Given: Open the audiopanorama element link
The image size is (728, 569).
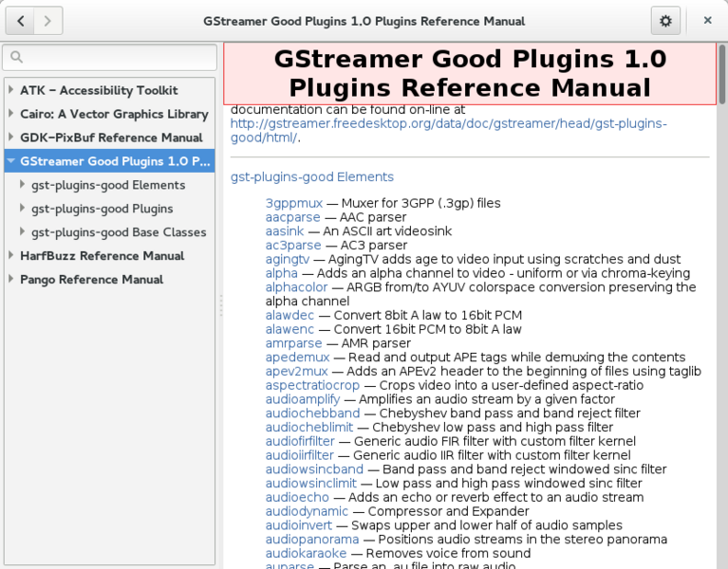Looking at the screenshot, I should click(312, 540).
